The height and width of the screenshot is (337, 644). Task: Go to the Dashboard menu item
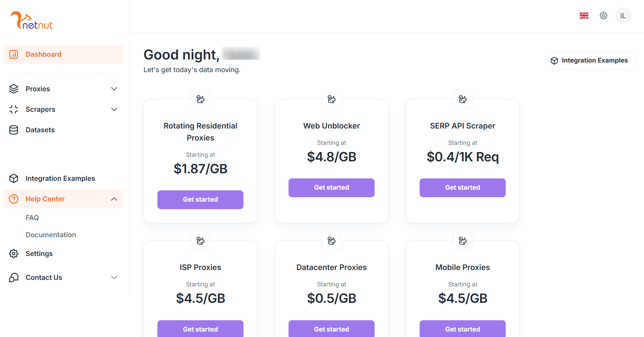[43, 54]
